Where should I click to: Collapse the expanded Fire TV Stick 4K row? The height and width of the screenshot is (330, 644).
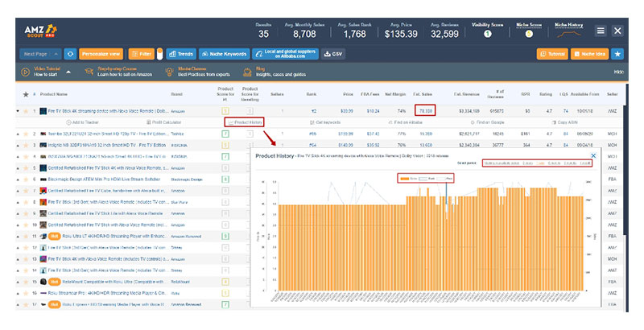click(18, 109)
